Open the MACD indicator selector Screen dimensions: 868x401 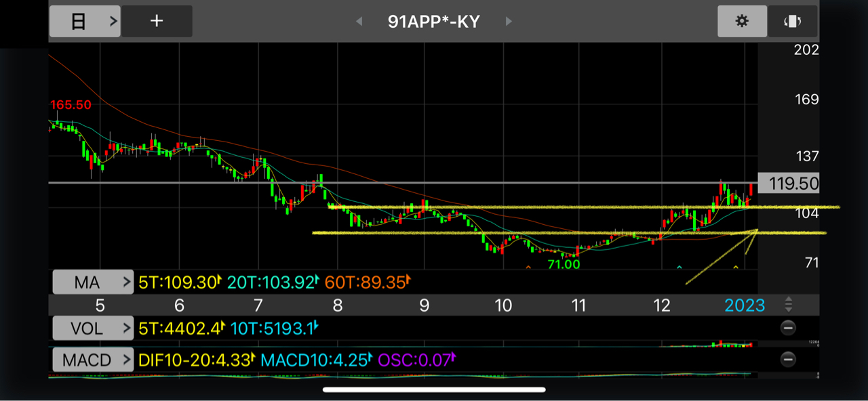pyautogui.click(x=93, y=360)
